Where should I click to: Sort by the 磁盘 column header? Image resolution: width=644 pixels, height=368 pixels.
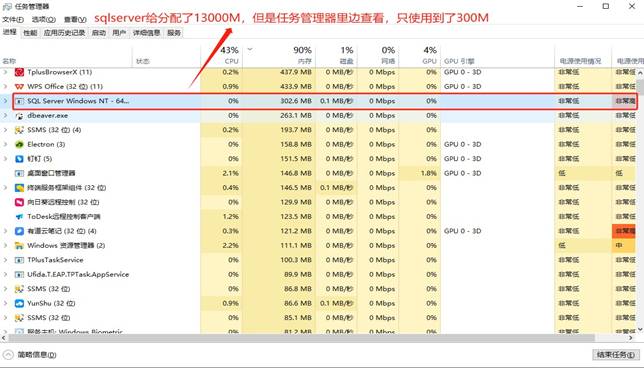click(336, 55)
